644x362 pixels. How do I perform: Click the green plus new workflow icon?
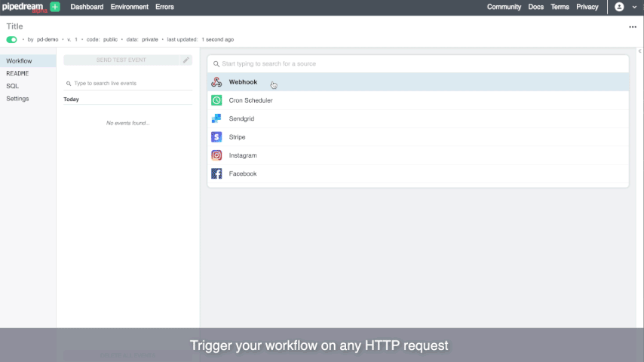coord(55,7)
